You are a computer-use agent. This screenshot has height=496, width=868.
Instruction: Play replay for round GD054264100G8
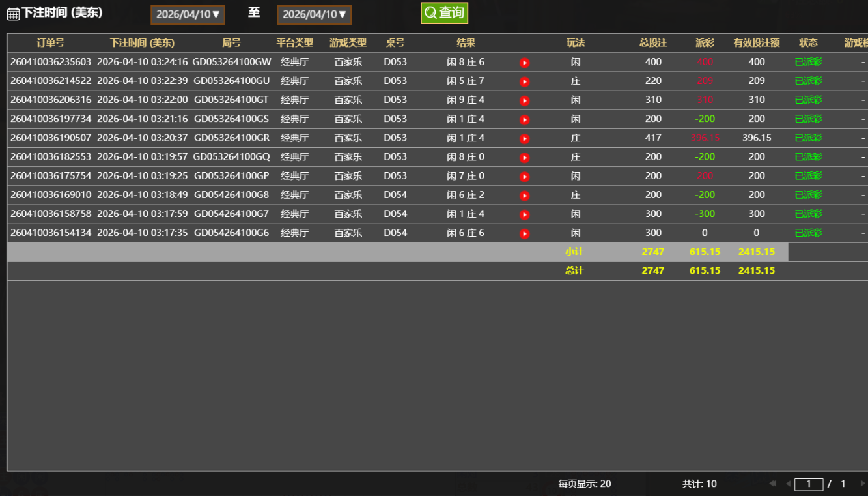pyautogui.click(x=524, y=196)
